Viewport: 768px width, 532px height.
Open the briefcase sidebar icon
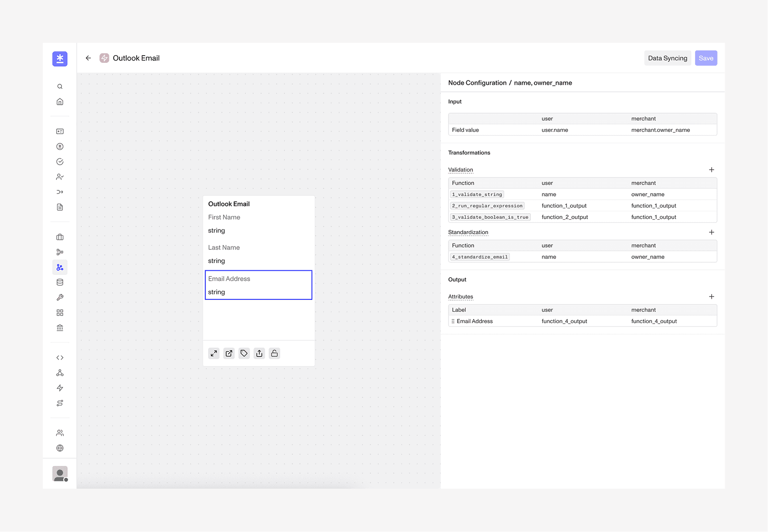coord(60,237)
